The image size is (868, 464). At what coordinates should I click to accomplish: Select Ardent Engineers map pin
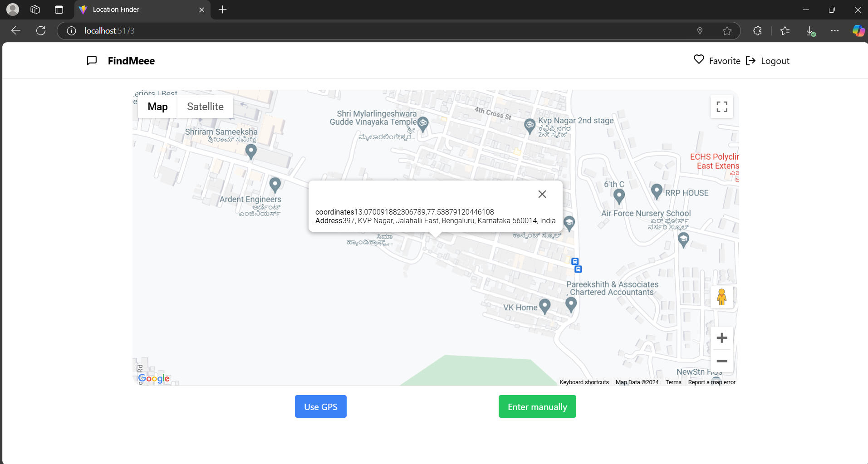pyautogui.click(x=275, y=185)
